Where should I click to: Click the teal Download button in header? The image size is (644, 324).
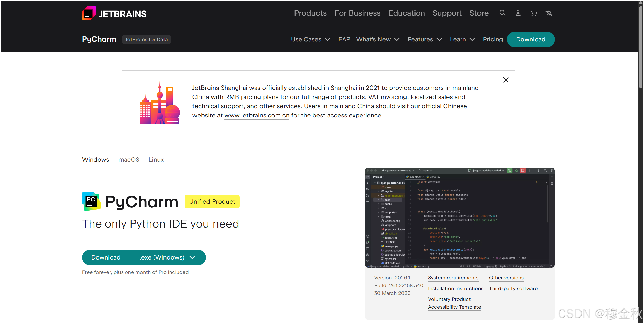pos(531,39)
